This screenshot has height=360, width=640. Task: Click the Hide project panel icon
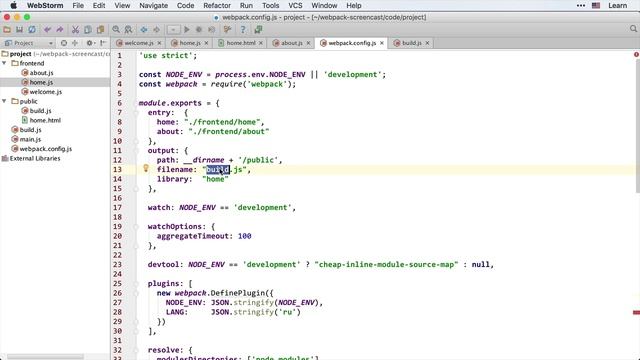(x=103, y=43)
